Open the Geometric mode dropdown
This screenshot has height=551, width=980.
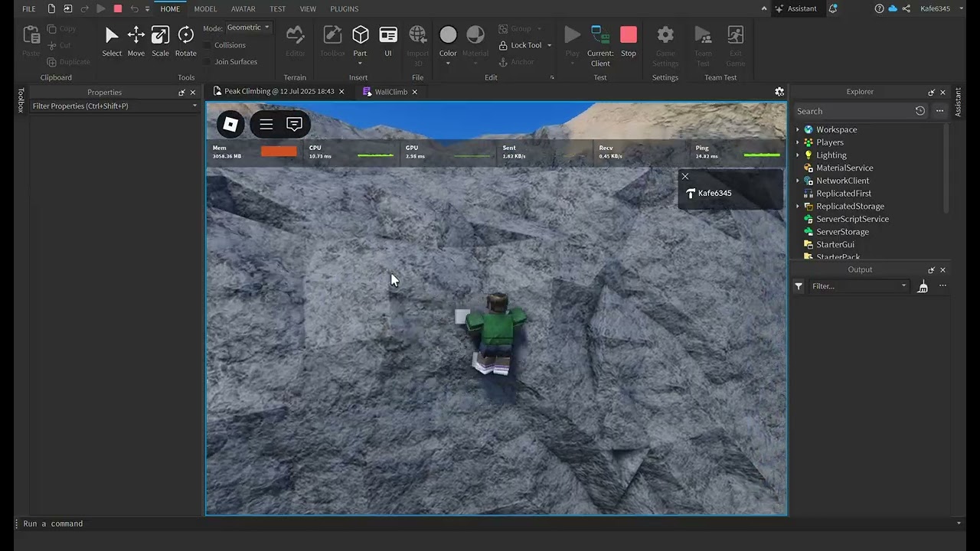coord(249,28)
